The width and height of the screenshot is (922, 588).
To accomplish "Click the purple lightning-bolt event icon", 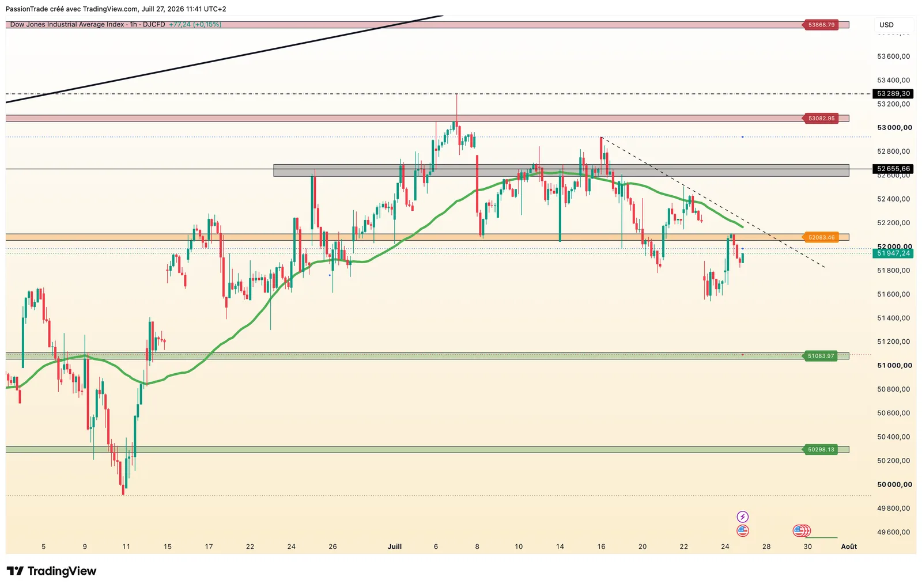I will [x=743, y=517].
